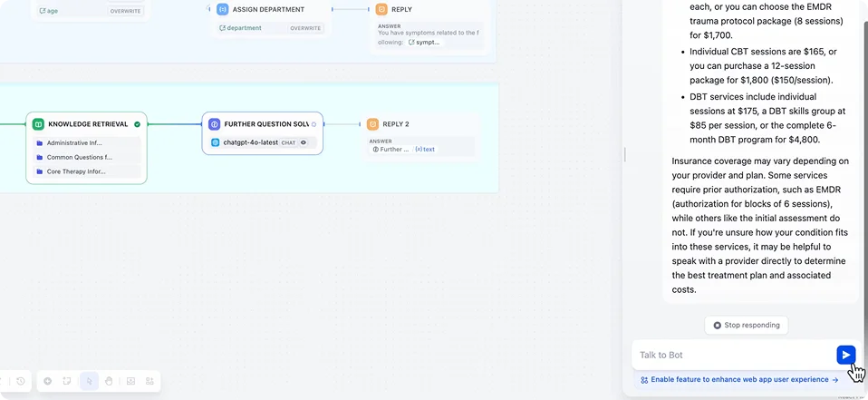Click the orange Reply node icon
The width and height of the screenshot is (868, 400).
click(x=381, y=9)
